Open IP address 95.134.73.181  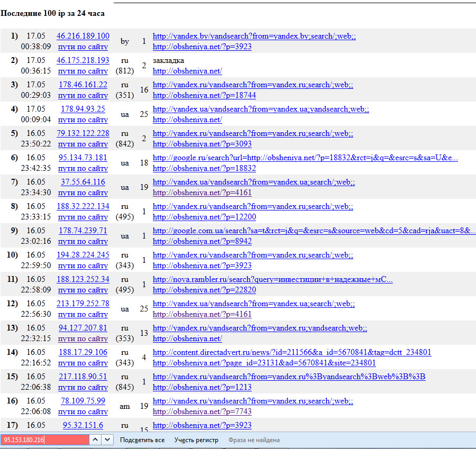[83, 157]
